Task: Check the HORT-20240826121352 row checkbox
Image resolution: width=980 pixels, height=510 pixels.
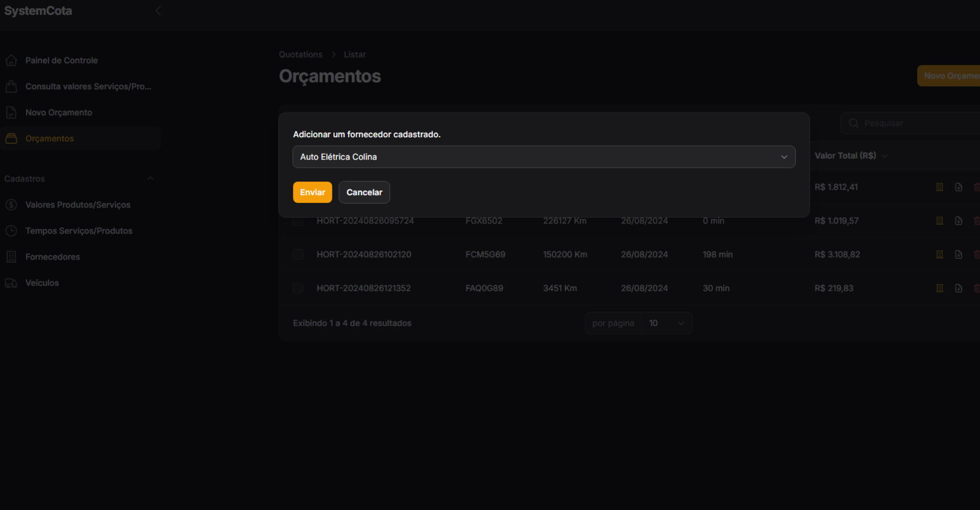Action: pyautogui.click(x=298, y=288)
